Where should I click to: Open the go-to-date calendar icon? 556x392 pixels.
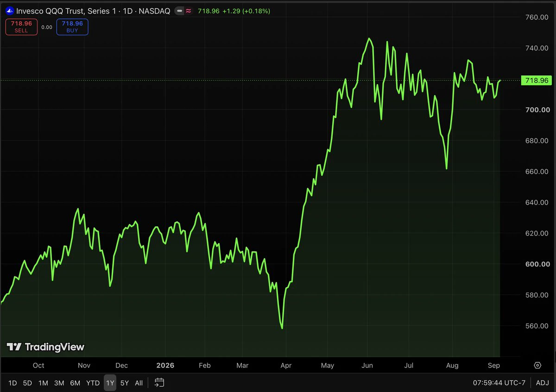[159, 383]
